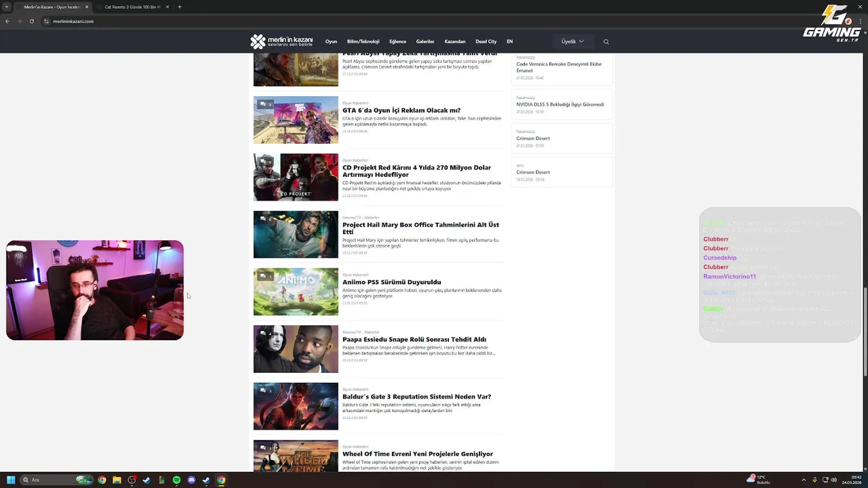Click comment count icon on Baldur's Gate thumbnail
868x488 pixels.
[265, 391]
